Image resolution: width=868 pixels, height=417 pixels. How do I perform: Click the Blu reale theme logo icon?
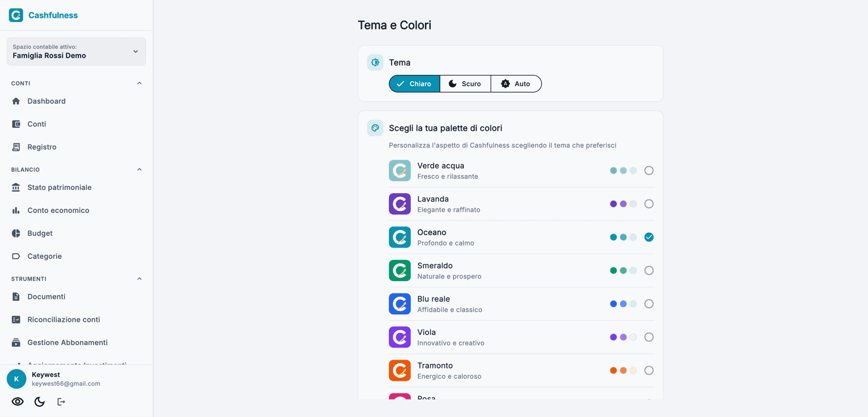click(400, 304)
